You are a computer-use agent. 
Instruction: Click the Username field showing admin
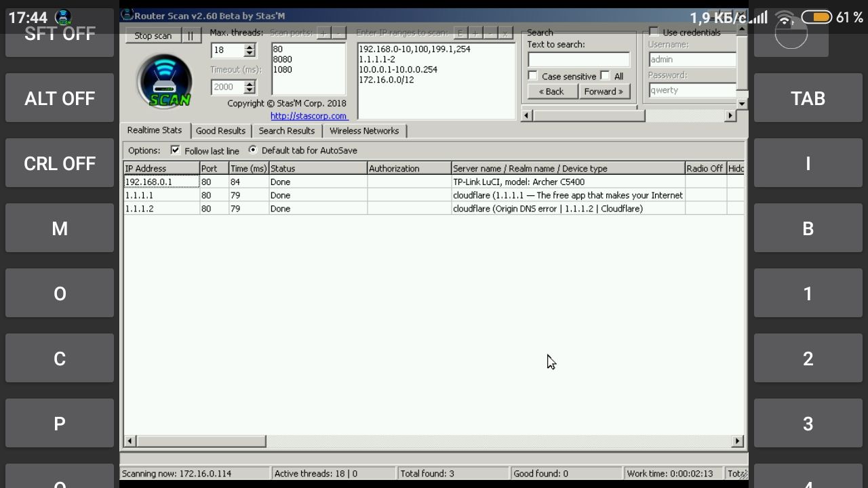click(692, 60)
